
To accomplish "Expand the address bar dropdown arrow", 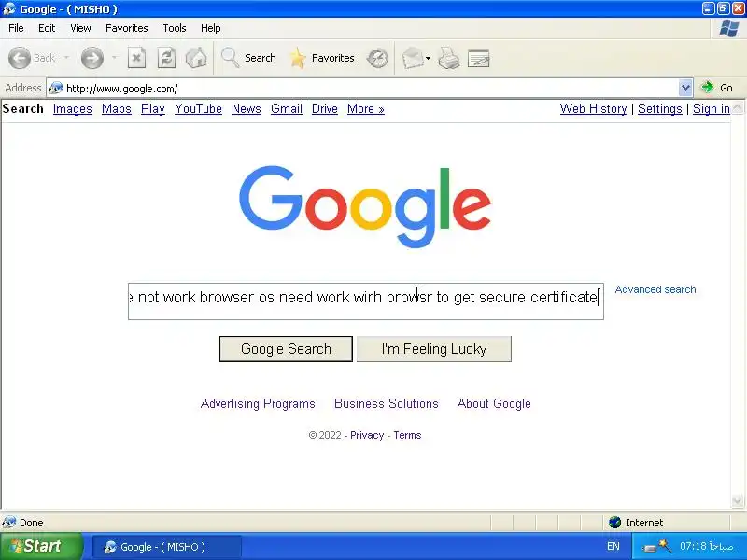I will 685,88.
